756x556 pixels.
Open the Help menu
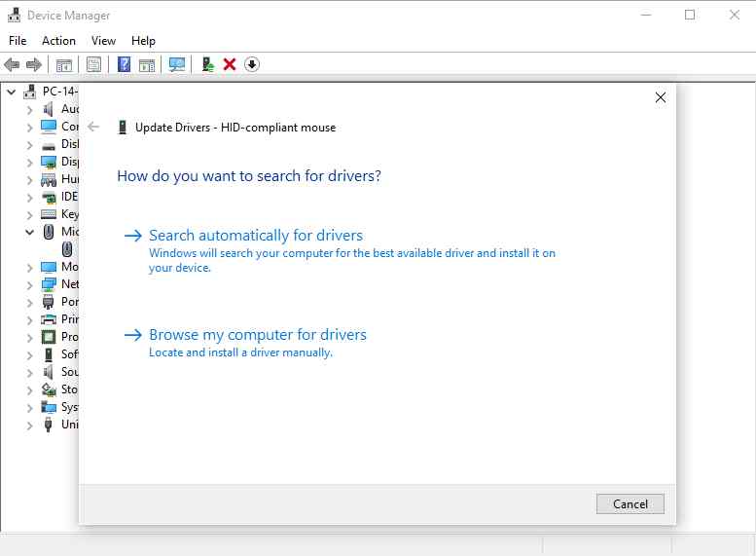[143, 41]
